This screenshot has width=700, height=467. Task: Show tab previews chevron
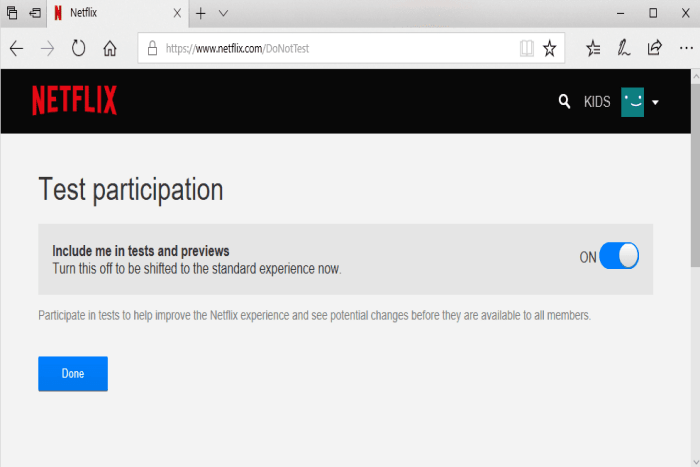point(223,13)
